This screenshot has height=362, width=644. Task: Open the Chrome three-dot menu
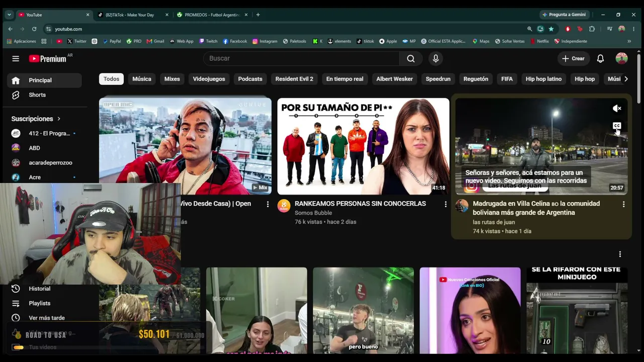pyautogui.click(x=634, y=29)
